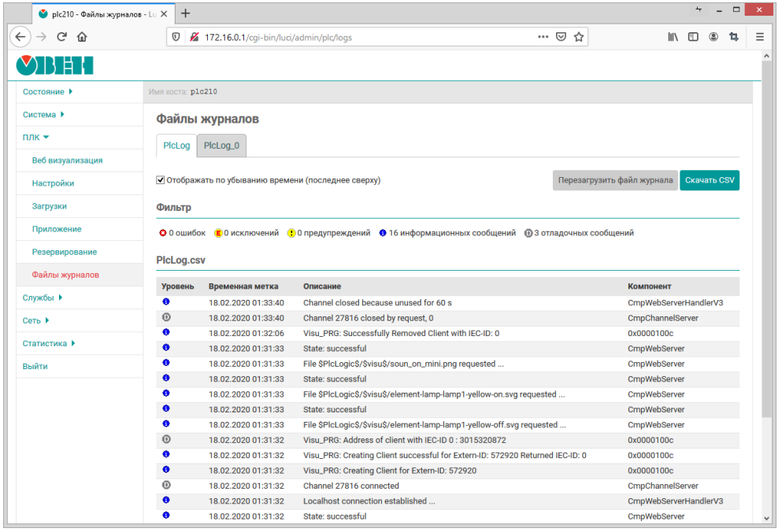
Task: Open the Firefox hamburger menu
Action: 760,37
